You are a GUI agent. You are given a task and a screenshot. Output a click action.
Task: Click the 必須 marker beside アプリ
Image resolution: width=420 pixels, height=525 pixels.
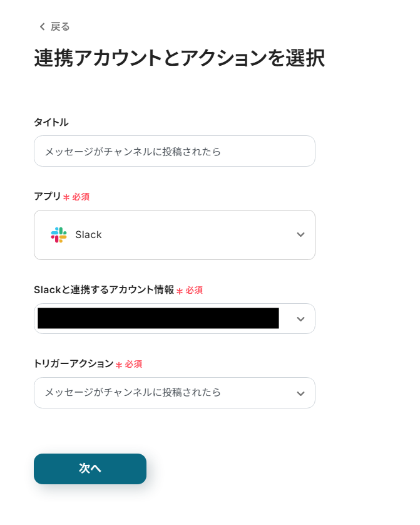click(x=81, y=197)
